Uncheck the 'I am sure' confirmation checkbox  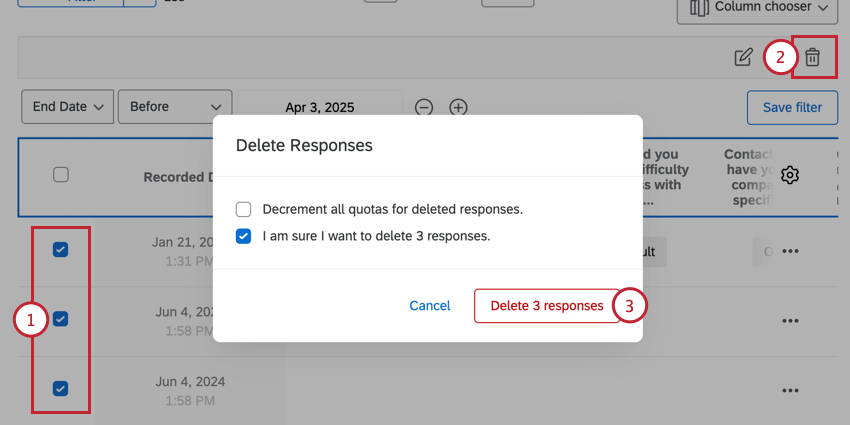tap(244, 237)
